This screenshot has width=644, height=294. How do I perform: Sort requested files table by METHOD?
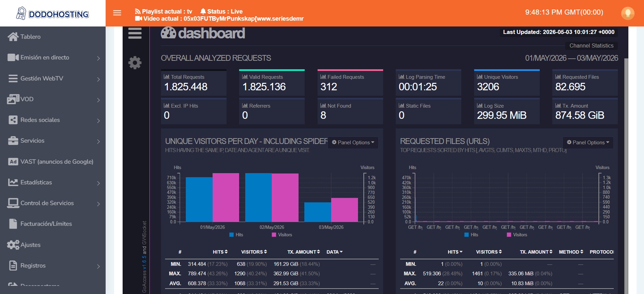coord(571,252)
